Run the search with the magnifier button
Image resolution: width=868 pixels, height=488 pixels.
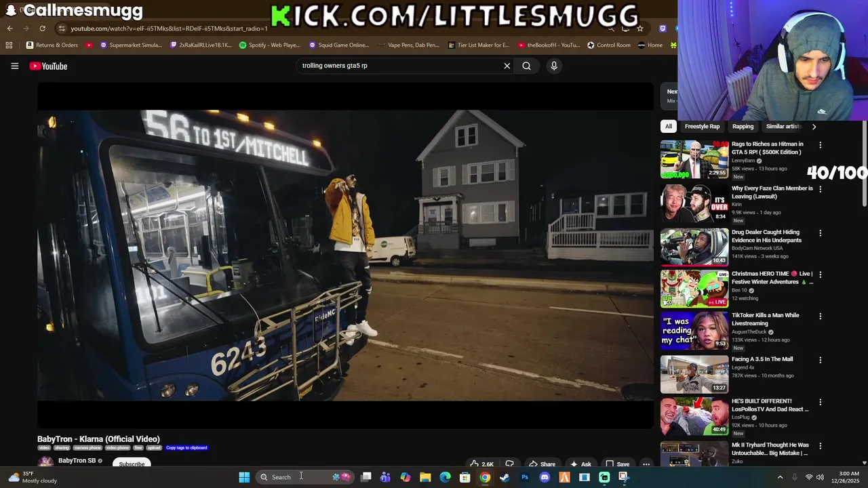(x=526, y=66)
